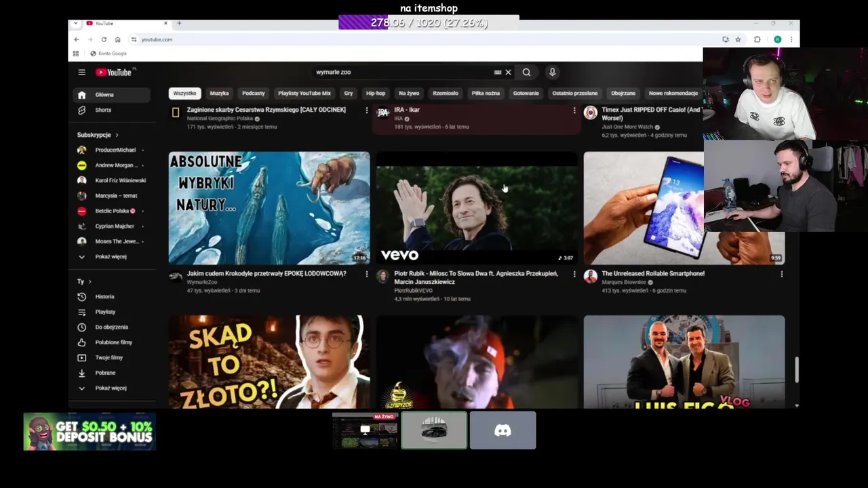This screenshot has width=868, height=488.
Task: Select the Piłka nożna filter chip
Action: point(486,93)
